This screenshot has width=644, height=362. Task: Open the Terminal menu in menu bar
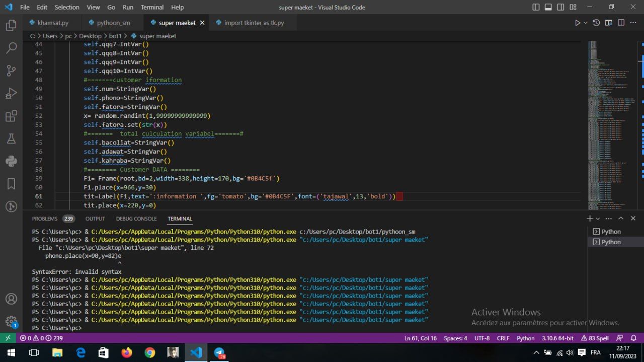pos(152,7)
